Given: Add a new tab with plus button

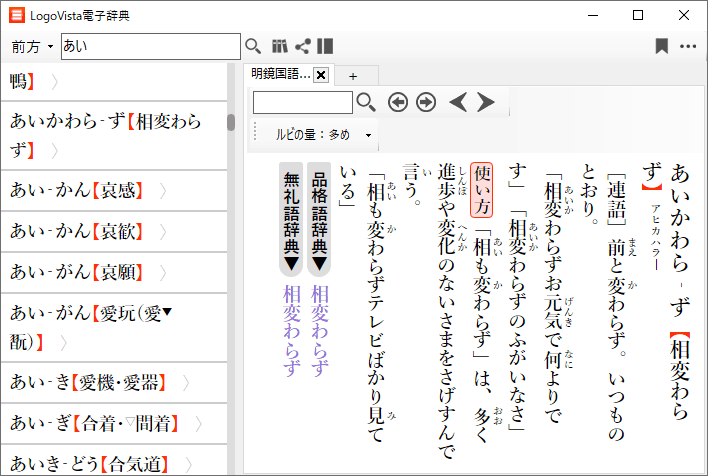Looking at the screenshot, I should coord(352,76).
